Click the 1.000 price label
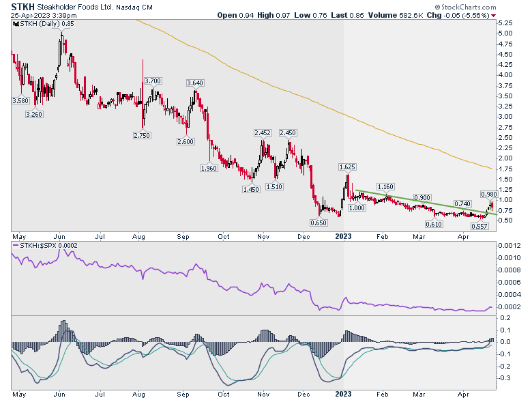The image size is (532, 400). click(x=357, y=208)
